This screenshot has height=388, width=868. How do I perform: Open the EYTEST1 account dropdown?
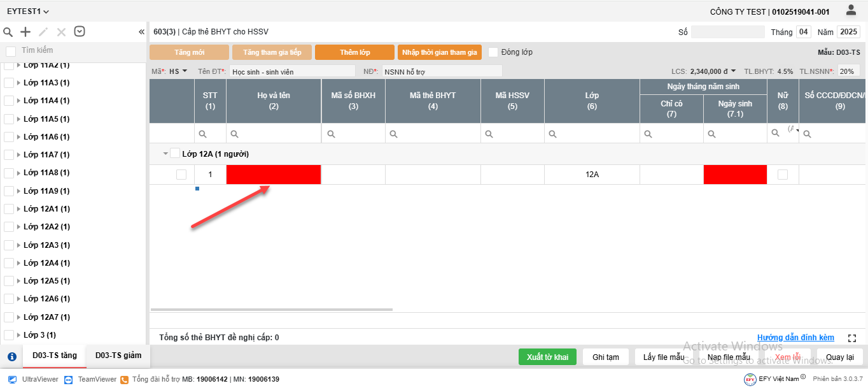[x=28, y=11]
